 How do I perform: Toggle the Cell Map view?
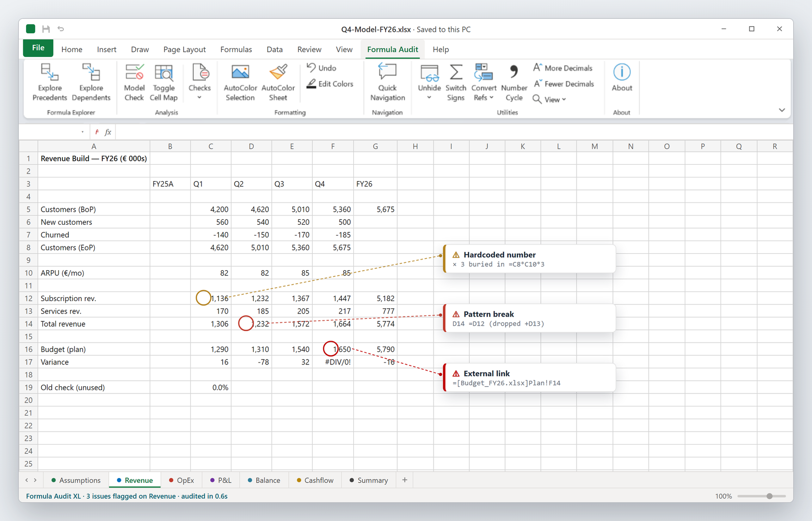(163, 82)
